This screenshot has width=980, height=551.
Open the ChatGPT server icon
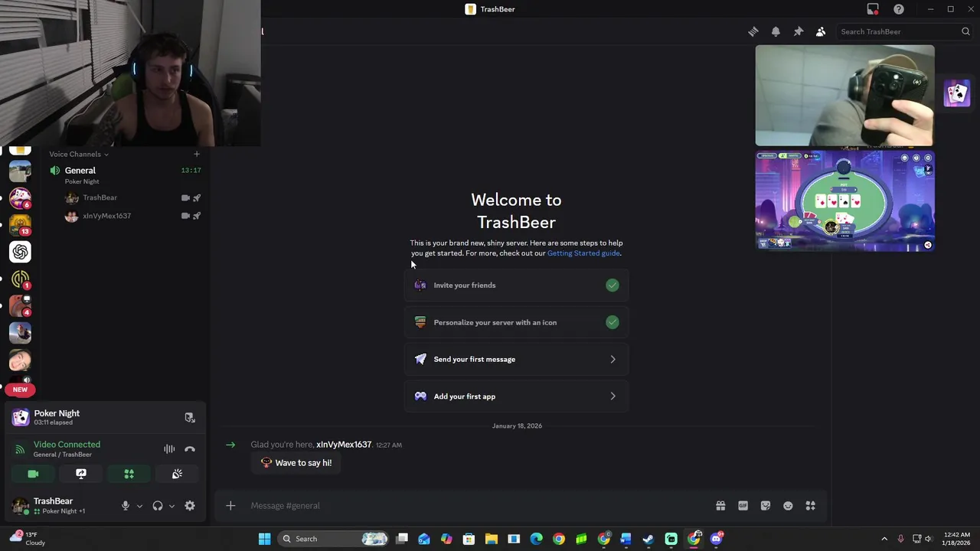coord(20,251)
